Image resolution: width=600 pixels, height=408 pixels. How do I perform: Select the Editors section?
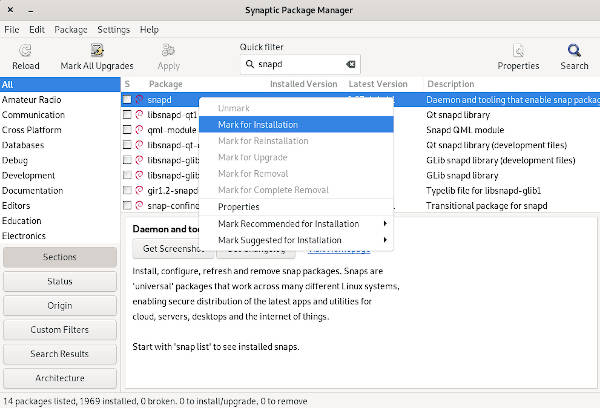coord(60,206)
